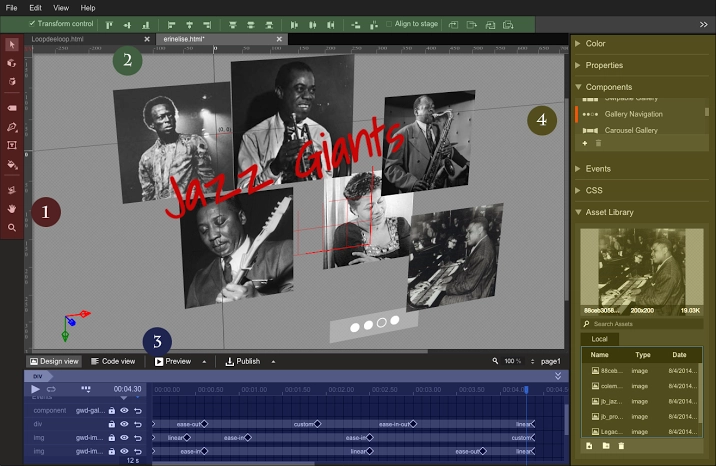The width and height of the screenshot is (716, 466).
Task: Select the Pen tool
Action: point(12,126)
